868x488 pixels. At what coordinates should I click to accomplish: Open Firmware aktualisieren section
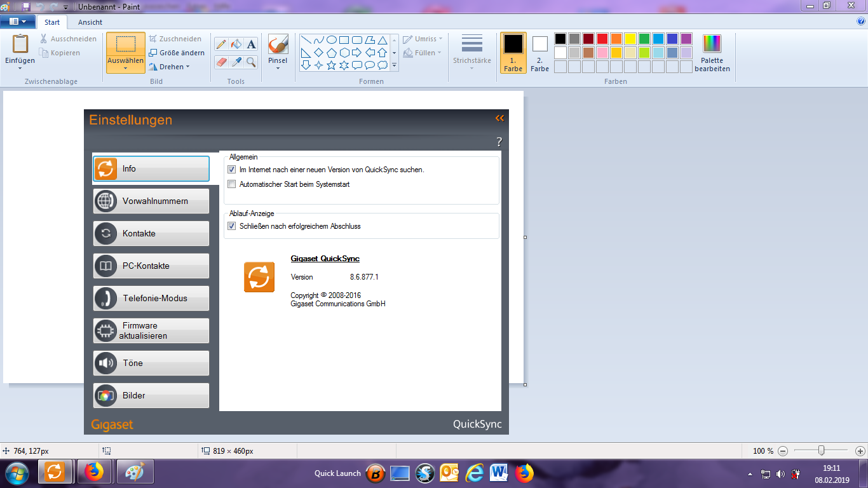tap(151, 331)
